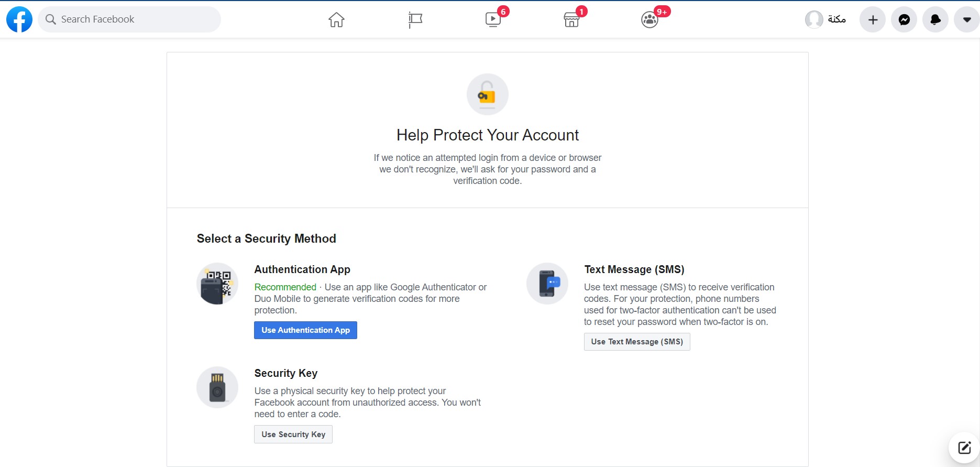Open the مكنة profile link
This screenshot has width=980, height=467.
click(x=825, y=19)
